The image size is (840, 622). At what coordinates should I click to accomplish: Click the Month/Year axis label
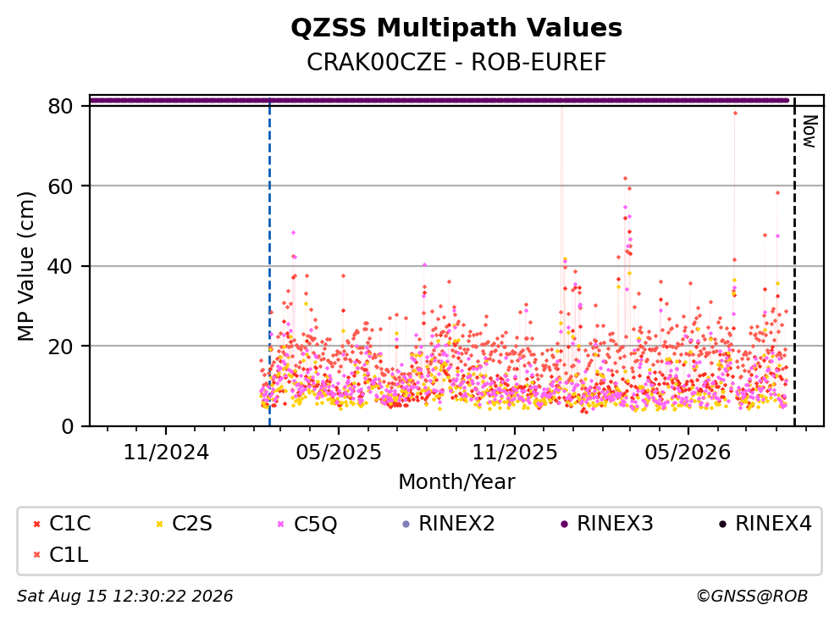click(x=456, y=482)
